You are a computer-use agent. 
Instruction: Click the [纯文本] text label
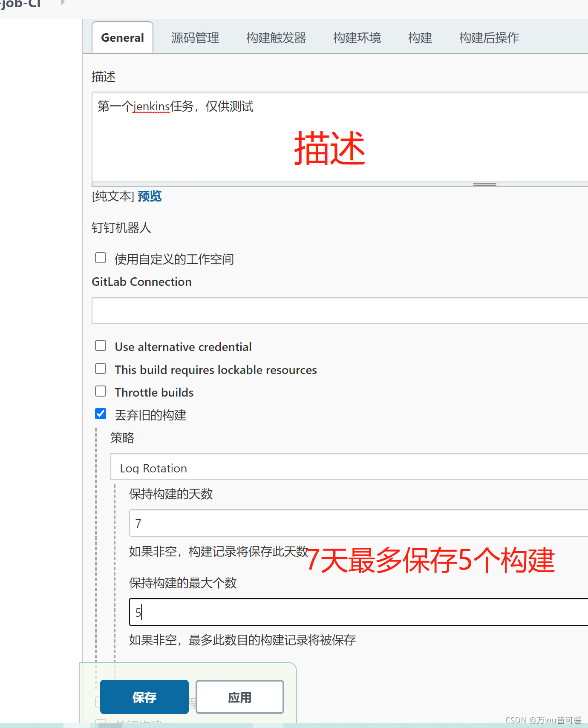pos(113,196)
